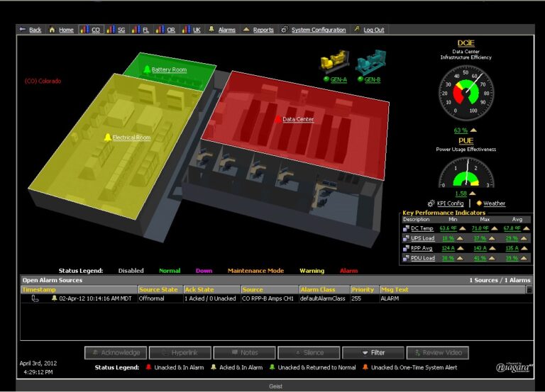Click the Home house icon in toolbar

(53, 30)
